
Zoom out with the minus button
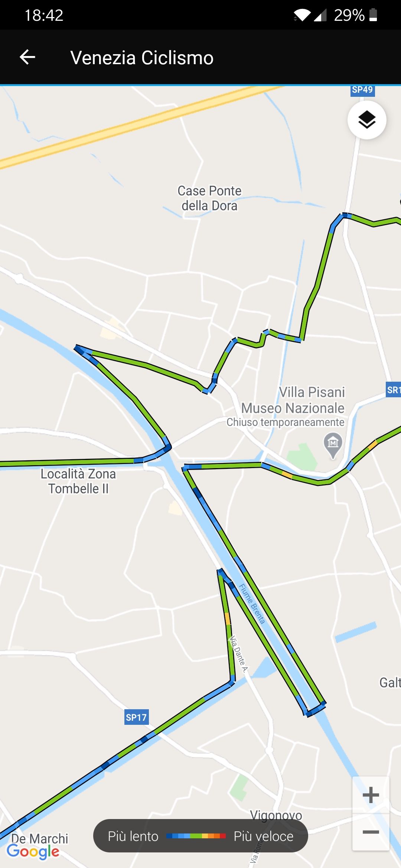click(x=371, y=832)
